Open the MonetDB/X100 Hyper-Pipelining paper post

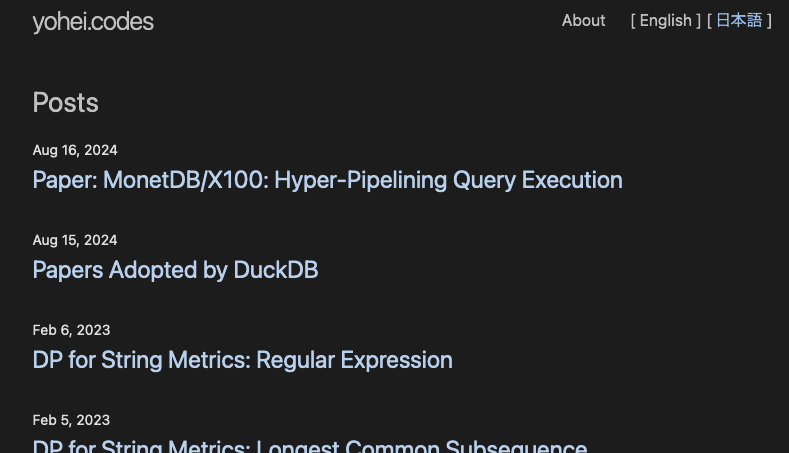coord(327,180)
